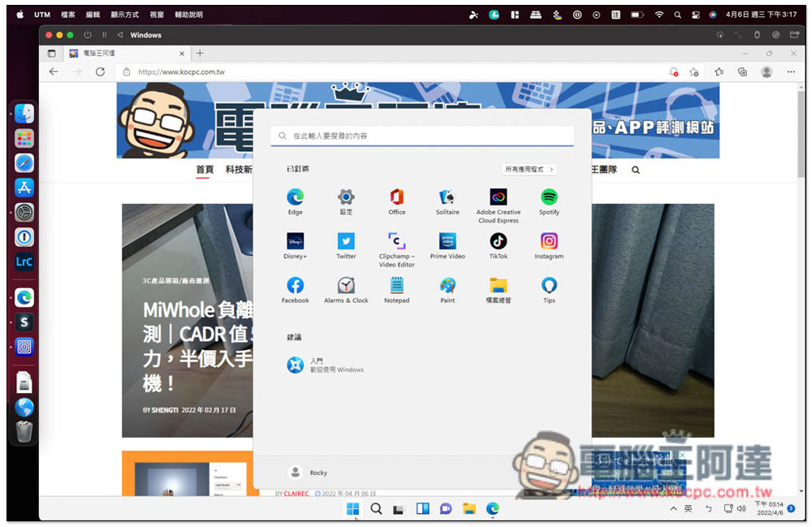This screenshot has width=812, height=527.
Task: Open Widgets from the Windows taskbar
Action: 422,509
